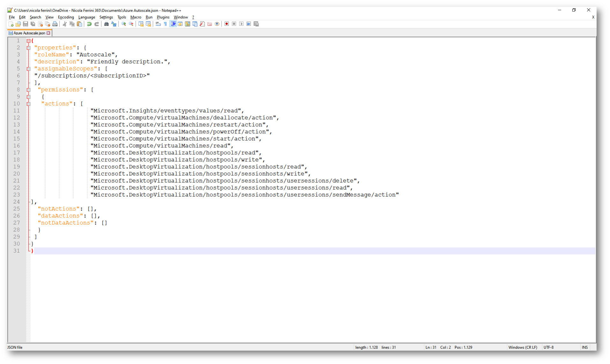
Task: Close the Azure Autoscale.json tab with its X
Action: (x=48, y=33)
